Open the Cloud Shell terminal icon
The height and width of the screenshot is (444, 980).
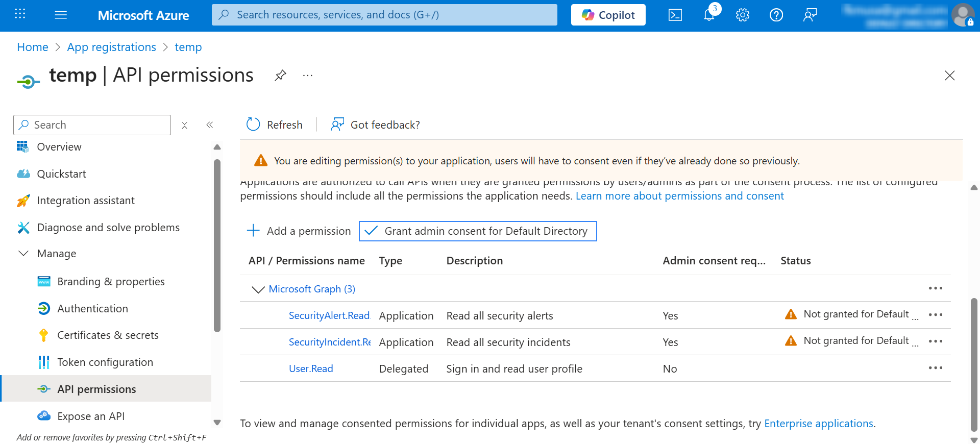click(x=675, y=15)
